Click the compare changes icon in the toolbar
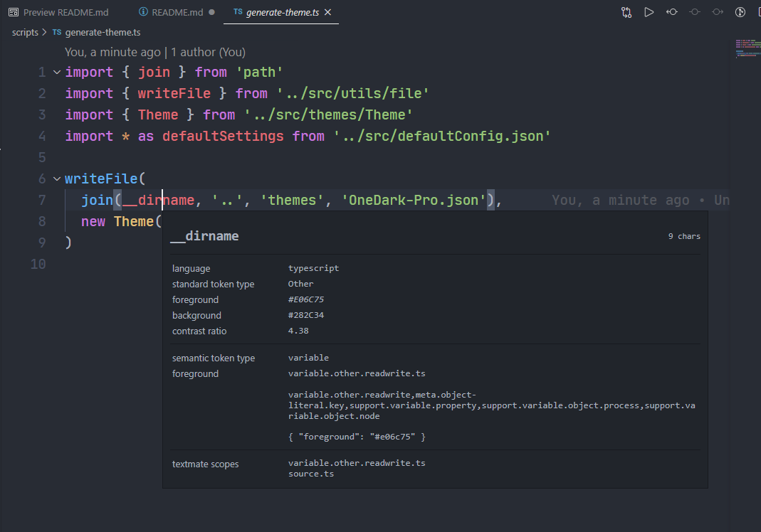Viewport: 761px width, 532px height. (626, 12)
